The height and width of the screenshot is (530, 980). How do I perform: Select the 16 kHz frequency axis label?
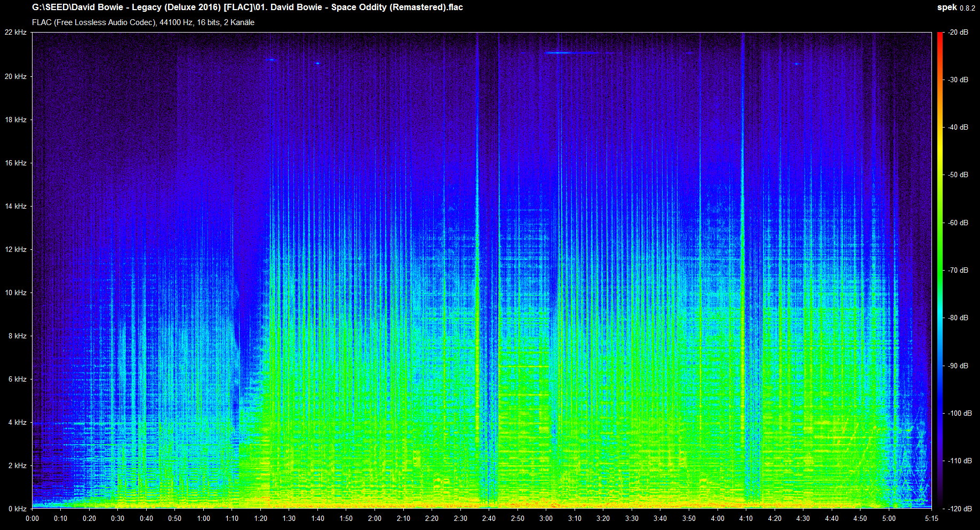(x=15, y=163)
